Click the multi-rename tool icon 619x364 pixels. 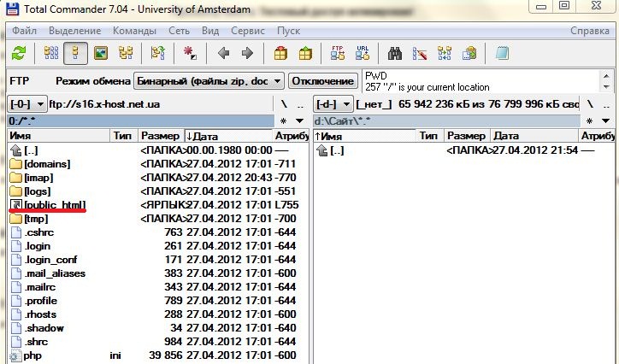click(x=420, y=53)
